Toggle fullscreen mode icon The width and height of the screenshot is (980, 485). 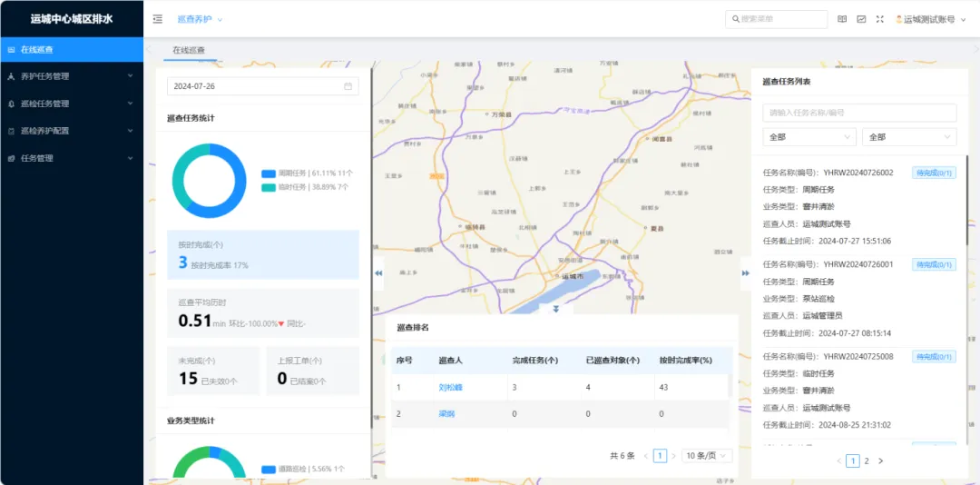[879, 19]
